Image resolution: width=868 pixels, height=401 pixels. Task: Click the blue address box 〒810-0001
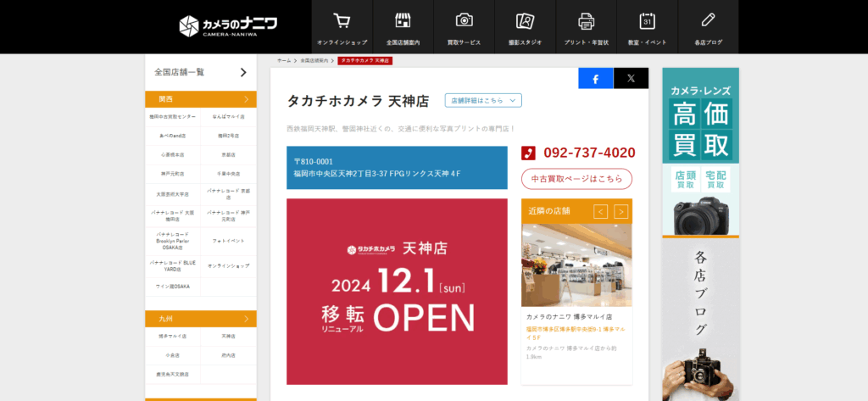[x=397, y=168]
